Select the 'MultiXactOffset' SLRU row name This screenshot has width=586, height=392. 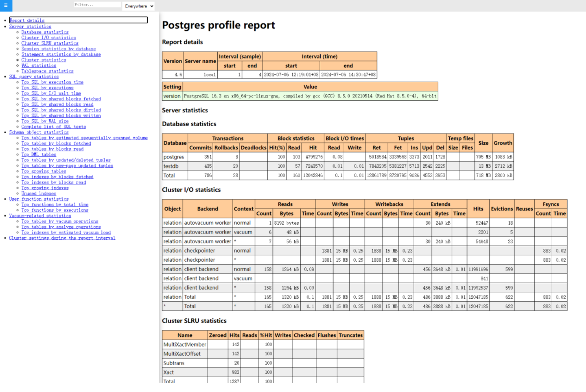[x=182, y=354]
